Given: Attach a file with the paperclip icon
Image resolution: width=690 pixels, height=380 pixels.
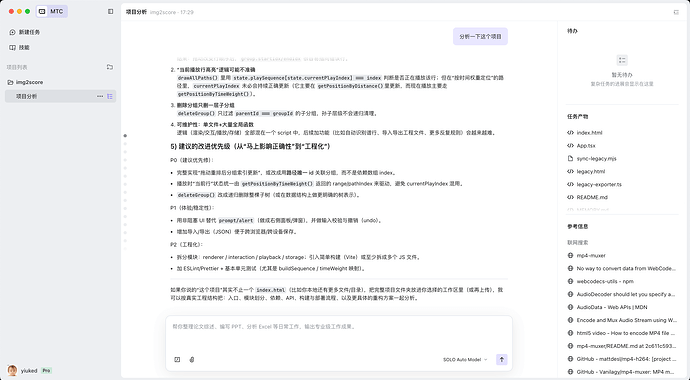Looking at the screenshot, I should (x=192, y=359).
